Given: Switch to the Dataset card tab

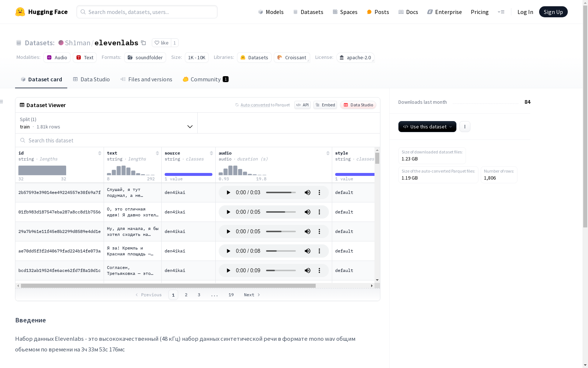Looking at the screenshot, I should coord(41,79).
